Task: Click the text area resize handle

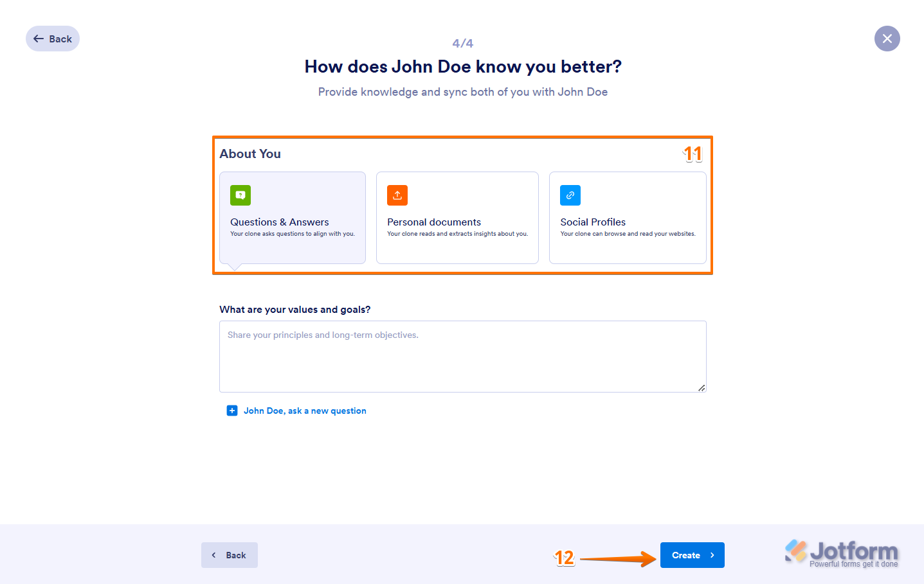Action: pos(702,387)
